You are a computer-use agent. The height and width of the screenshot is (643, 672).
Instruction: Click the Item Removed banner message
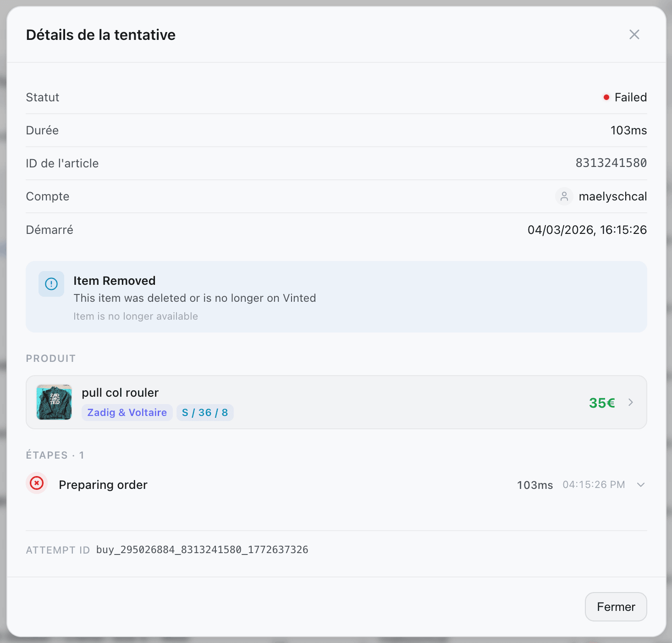[195, 298]
